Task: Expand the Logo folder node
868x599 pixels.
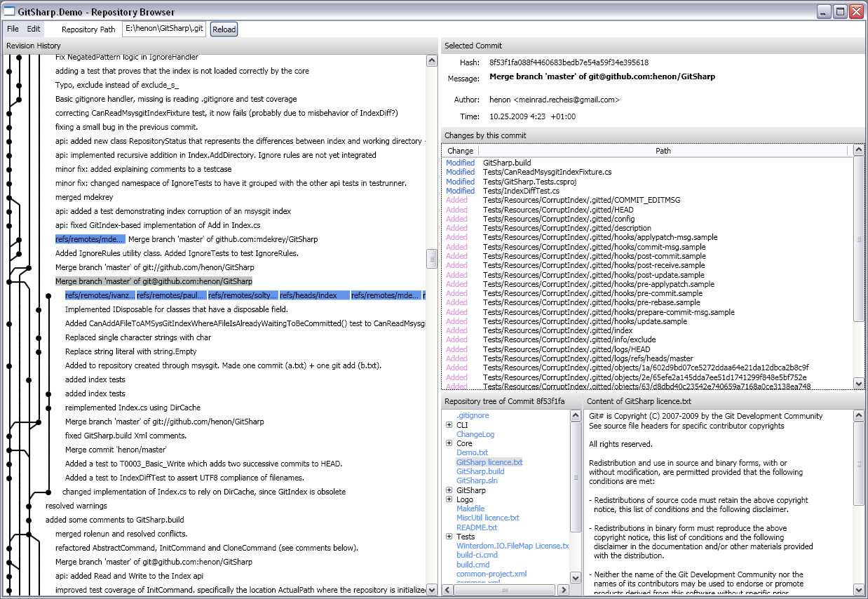Action: (x=449, y=499)
